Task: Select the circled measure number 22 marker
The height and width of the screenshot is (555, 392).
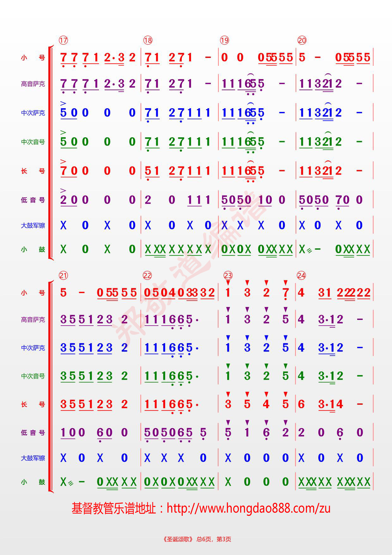Action: 147,275
